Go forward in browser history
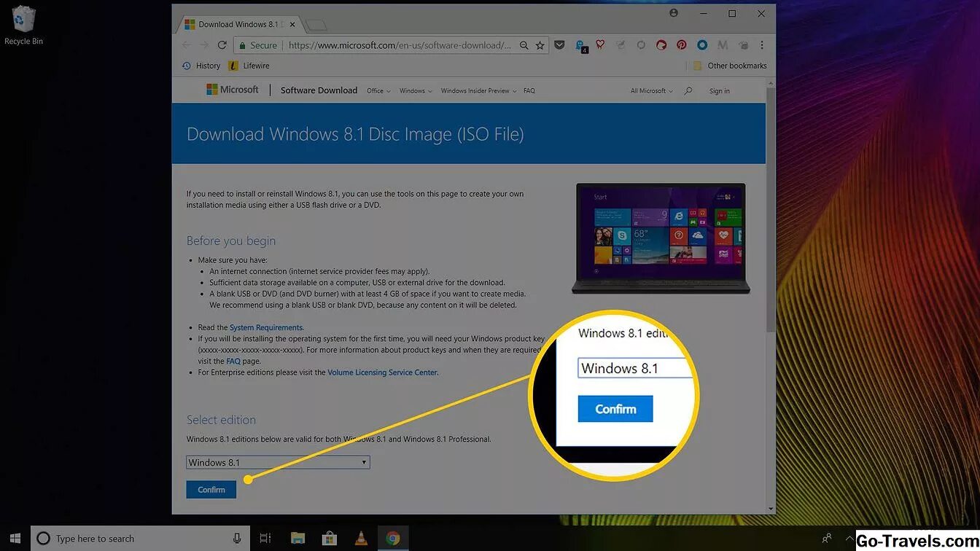This screenshot has height=551, width=980. tap(204, 45)
